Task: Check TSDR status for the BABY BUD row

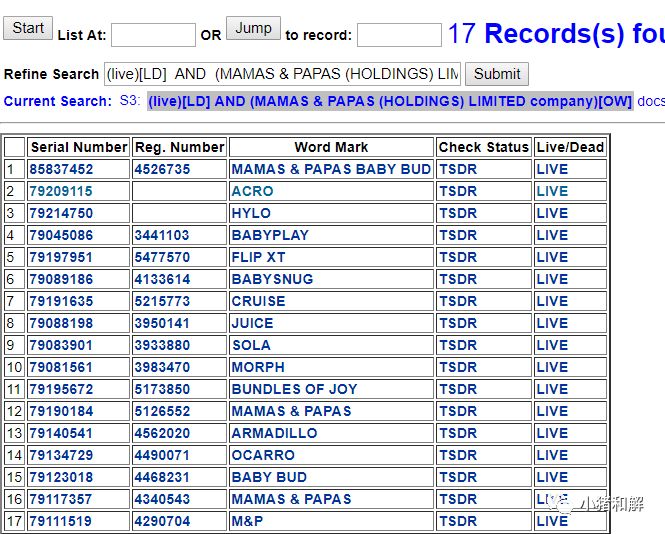Action: 458,478
